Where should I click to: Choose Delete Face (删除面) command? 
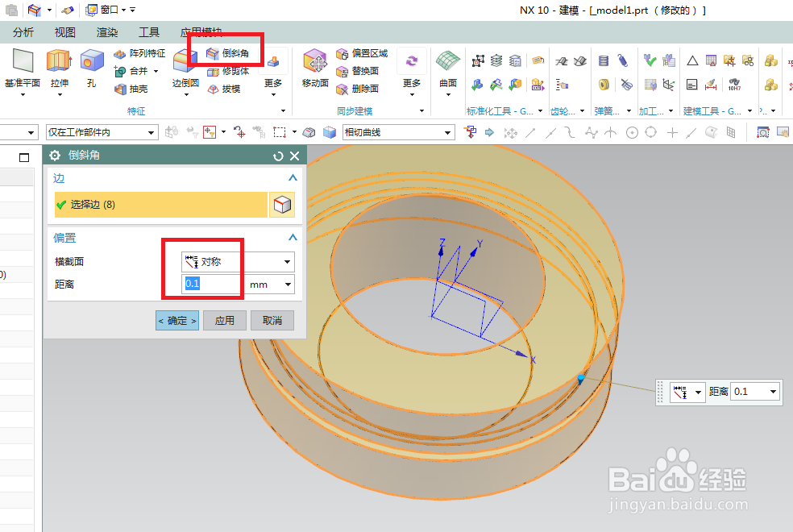tap(357, 89)
